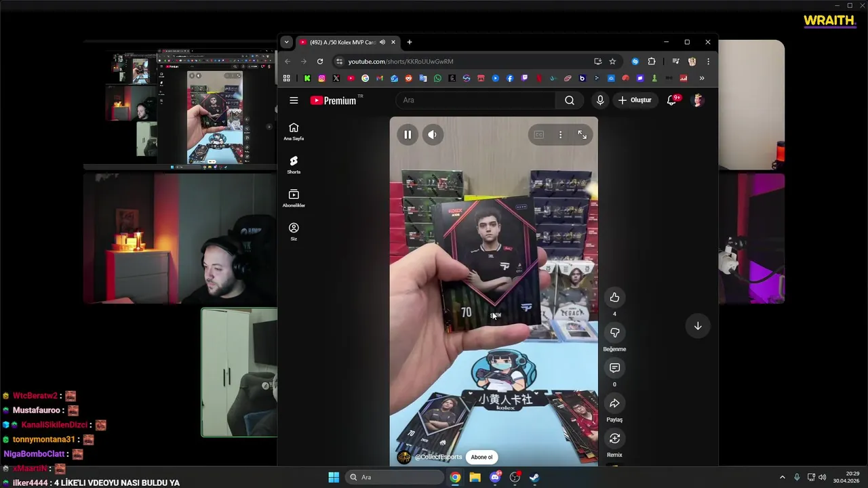
Task: Open YouTube notifications bell
Action: coord(672,100)
